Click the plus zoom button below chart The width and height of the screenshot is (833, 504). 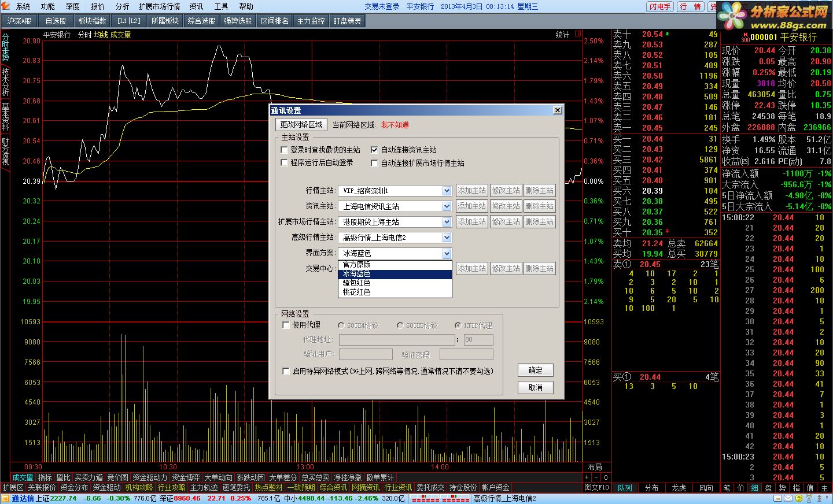587,477
